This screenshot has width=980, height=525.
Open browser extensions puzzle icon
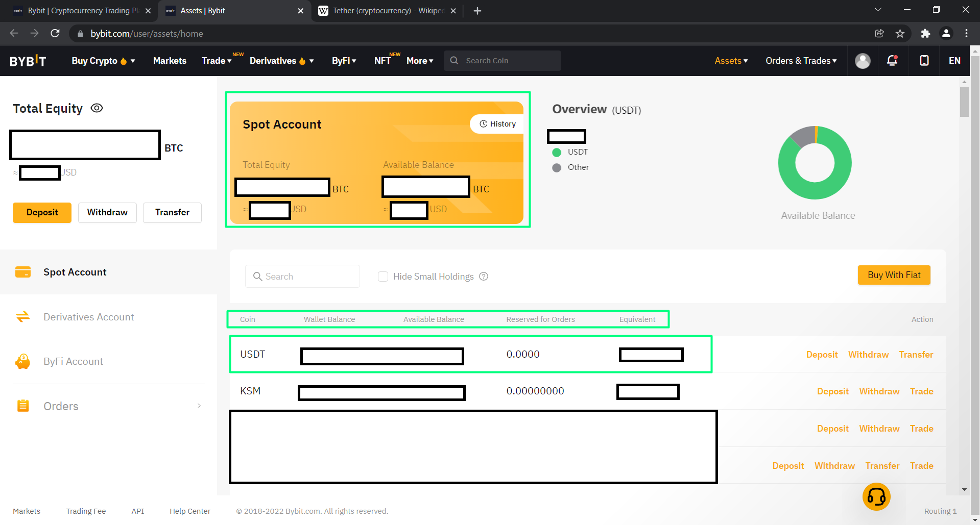click(925, 34)
